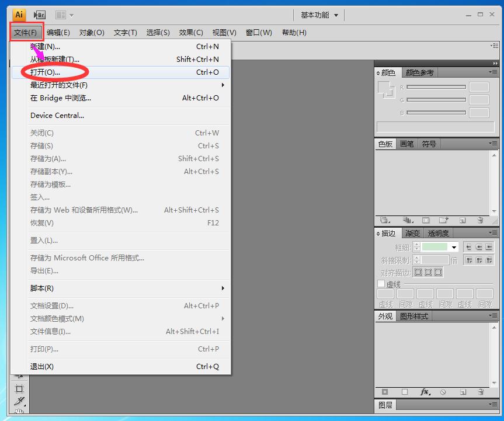504x421 pixels.
Task: Open the 窗口 menu
Action: click(259, 33)
